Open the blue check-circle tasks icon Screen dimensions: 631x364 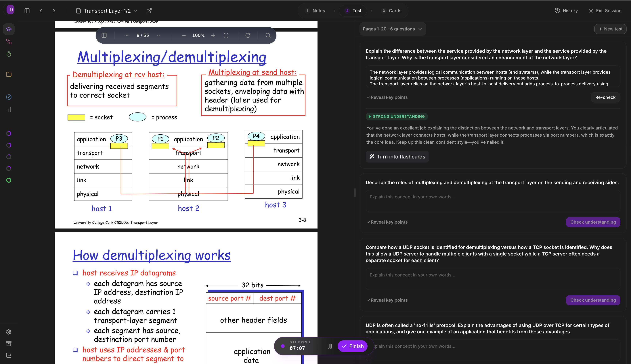[9, 97]
